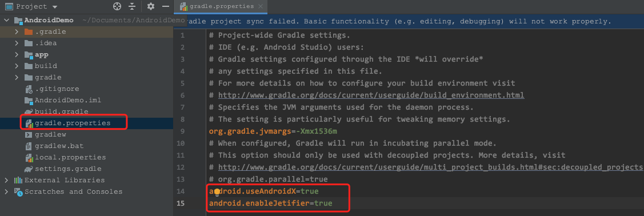Expand the .gradle folder
644x216 pixels.
(17, 31)
